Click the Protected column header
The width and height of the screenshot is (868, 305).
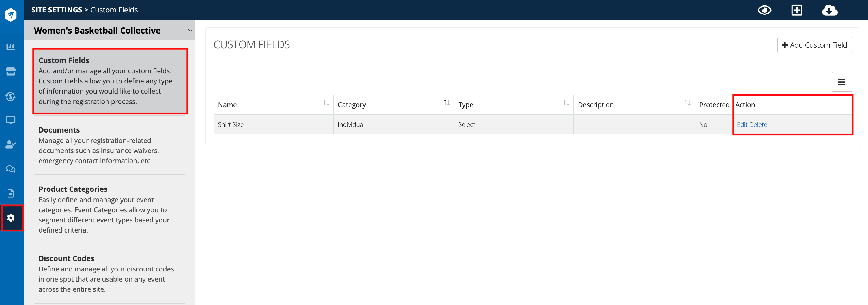coord(714,105)
